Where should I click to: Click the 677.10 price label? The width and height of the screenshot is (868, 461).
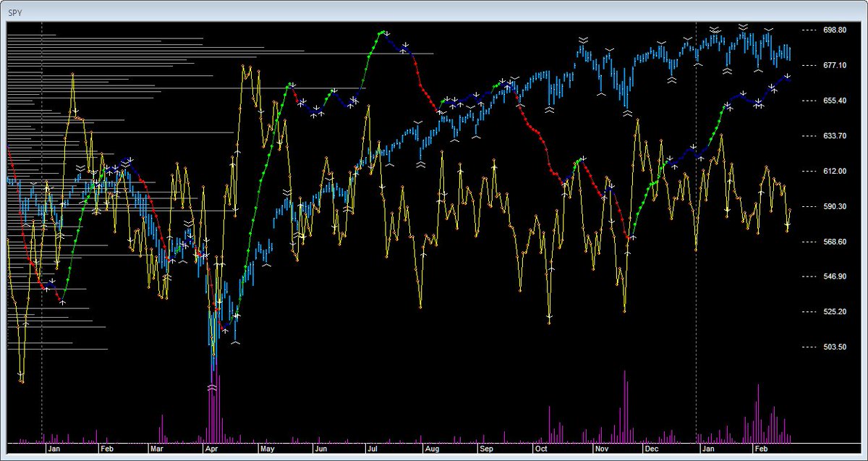[x=834, y=65]
